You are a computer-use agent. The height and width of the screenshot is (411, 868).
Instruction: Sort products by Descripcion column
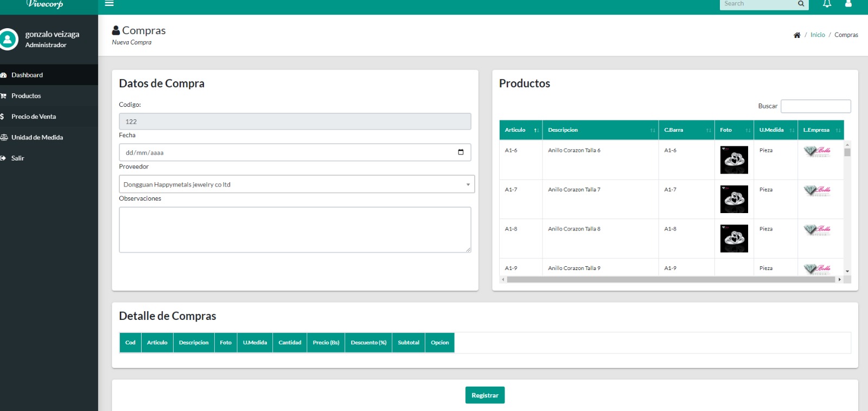[600, 130]
